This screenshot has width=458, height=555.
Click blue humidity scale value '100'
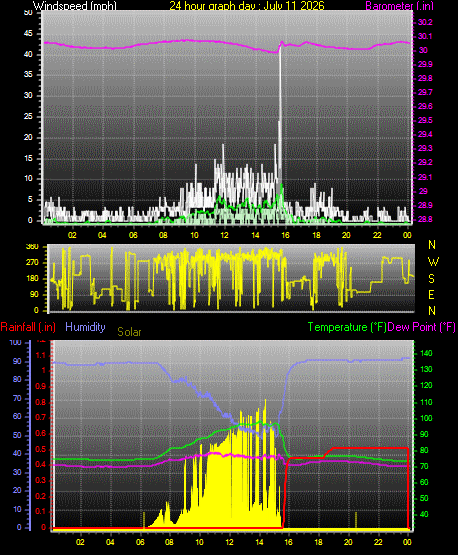tap(16, 343)
